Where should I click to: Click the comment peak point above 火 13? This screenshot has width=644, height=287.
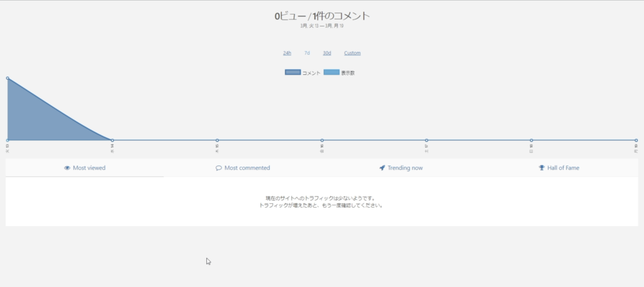tap(8, 77)
